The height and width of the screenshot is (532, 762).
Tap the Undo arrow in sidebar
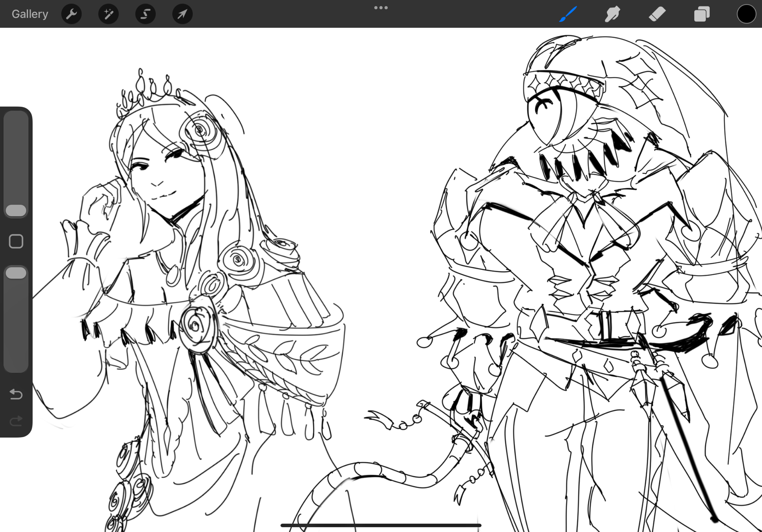pyautogui.click(x=16, y=394)
